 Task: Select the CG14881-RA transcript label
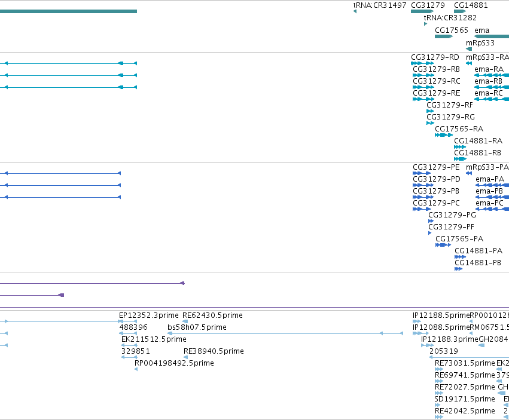[478, 141]
